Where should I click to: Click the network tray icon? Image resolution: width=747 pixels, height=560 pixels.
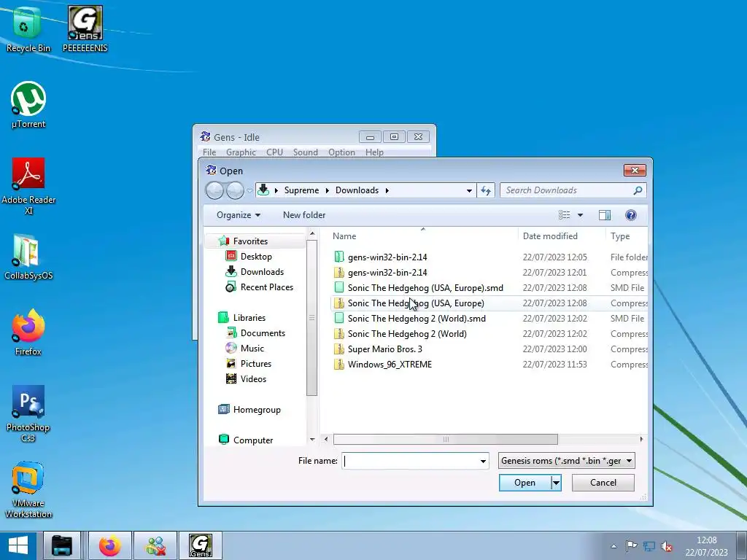point(649,546)
